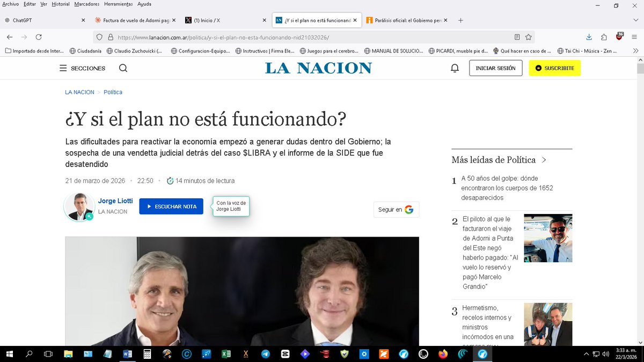Open Calculator from the taskbar
This screenshot has height=362, width=644.
click(147, 354)
